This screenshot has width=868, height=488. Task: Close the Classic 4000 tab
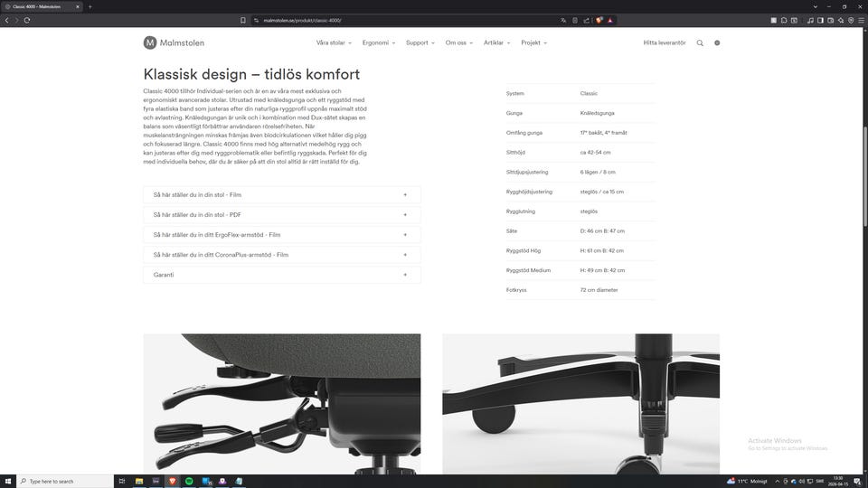tap(78, 6)
